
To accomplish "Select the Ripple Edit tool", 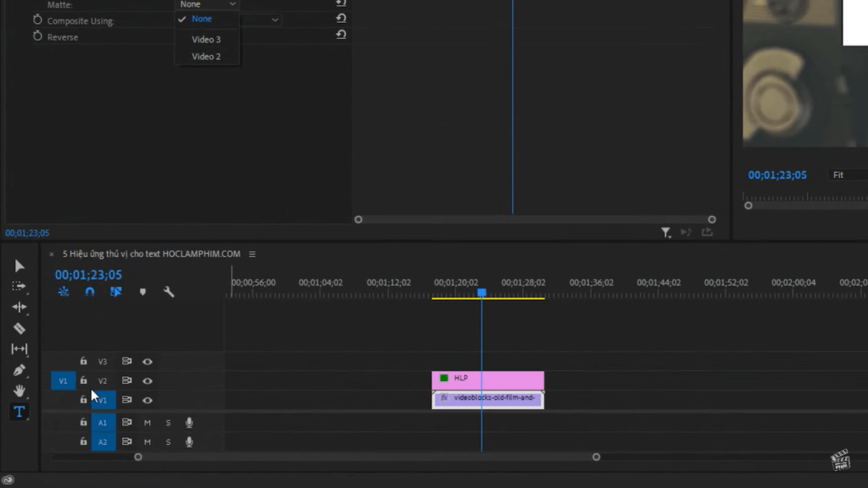I will (x=19, y=308).
